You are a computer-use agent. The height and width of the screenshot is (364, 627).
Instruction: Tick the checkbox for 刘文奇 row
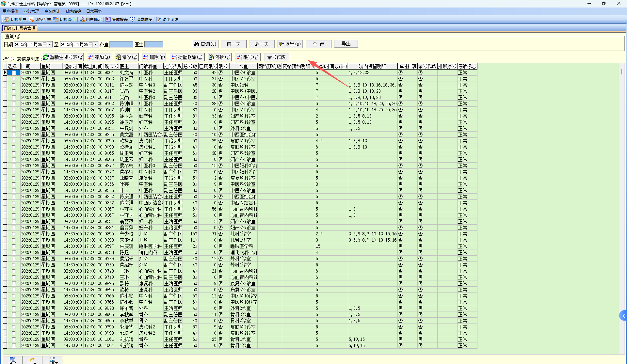(14, 73)
